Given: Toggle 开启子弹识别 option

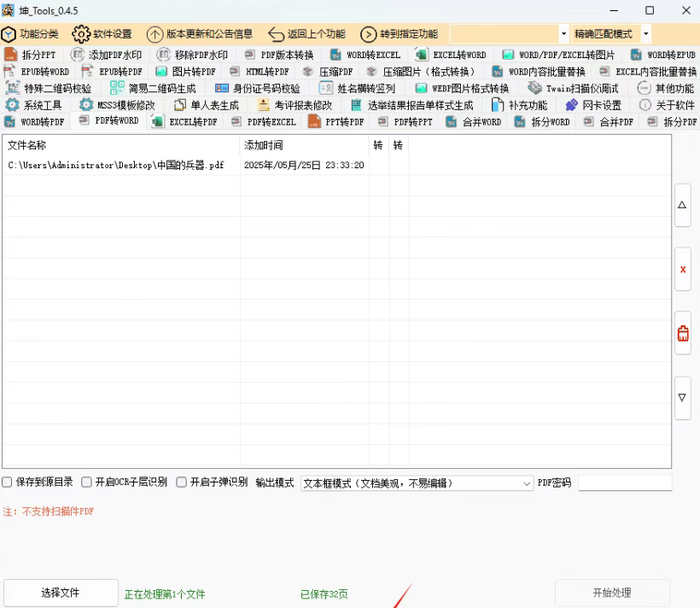Looking at the screenshot, I should coord(180,482).
